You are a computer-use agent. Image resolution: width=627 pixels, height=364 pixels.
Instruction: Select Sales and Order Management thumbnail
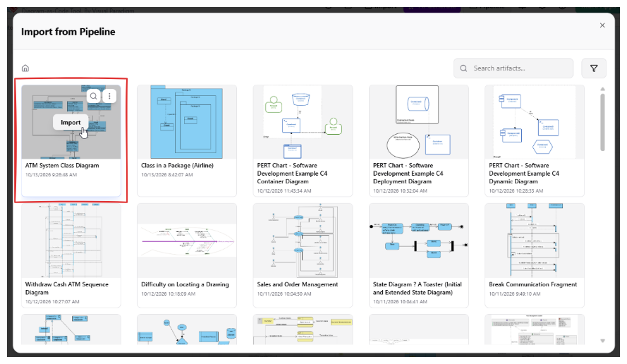(303, 241)
